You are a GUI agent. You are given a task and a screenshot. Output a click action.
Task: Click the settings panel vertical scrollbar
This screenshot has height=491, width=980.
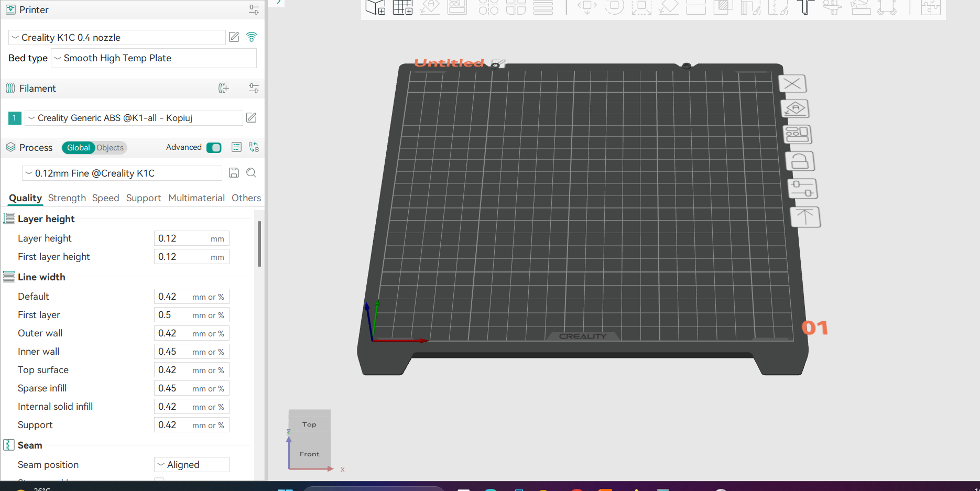pos(259,244)
